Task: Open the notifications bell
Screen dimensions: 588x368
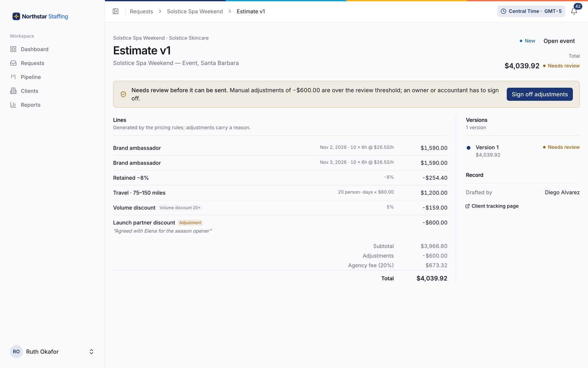Action: 574,11
